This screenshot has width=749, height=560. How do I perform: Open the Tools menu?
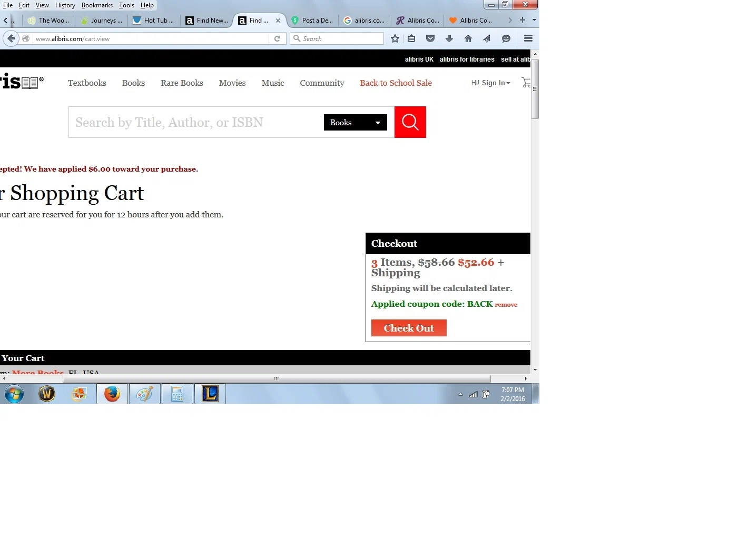coord(126,5)
